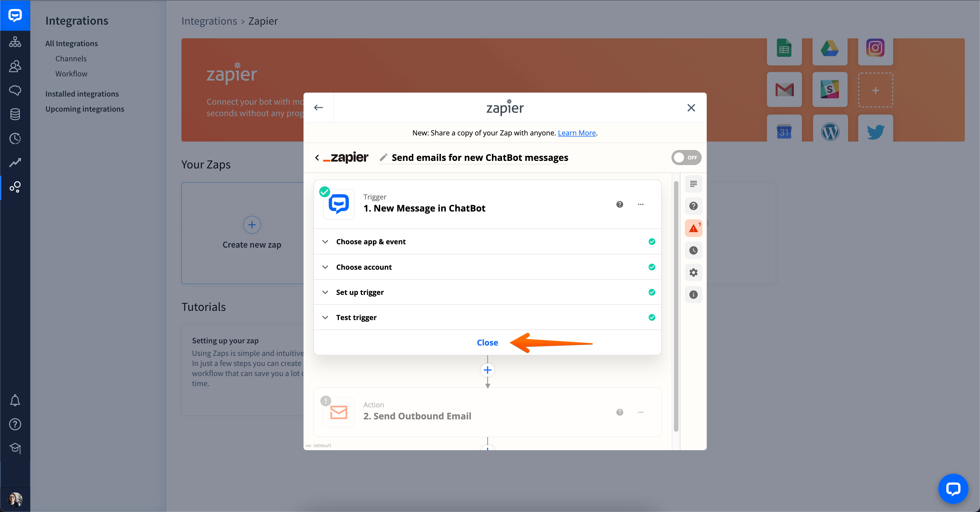The height and width of the screenshot is (512, 980).
Task: Click the Integrations breadcrumb link
Action: [209, 21]
